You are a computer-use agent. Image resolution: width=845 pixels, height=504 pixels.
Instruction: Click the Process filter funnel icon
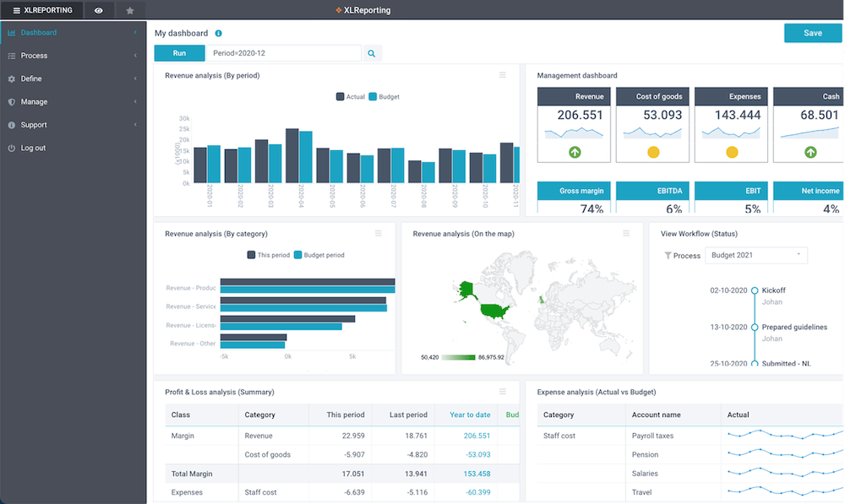point(668,256)
